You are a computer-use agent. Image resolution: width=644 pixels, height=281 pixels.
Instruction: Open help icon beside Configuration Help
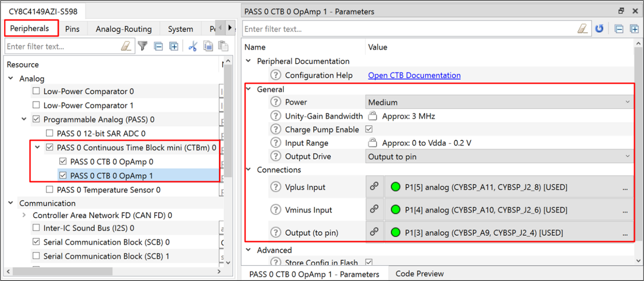pyautogui.click(x=275, y=75)
